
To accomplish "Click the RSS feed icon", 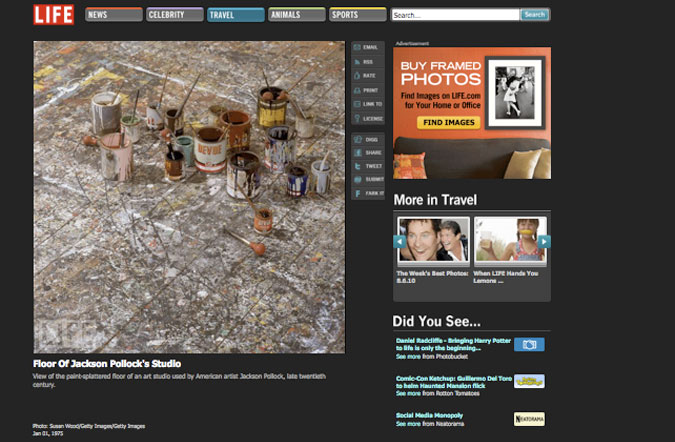I will point(357,62).
